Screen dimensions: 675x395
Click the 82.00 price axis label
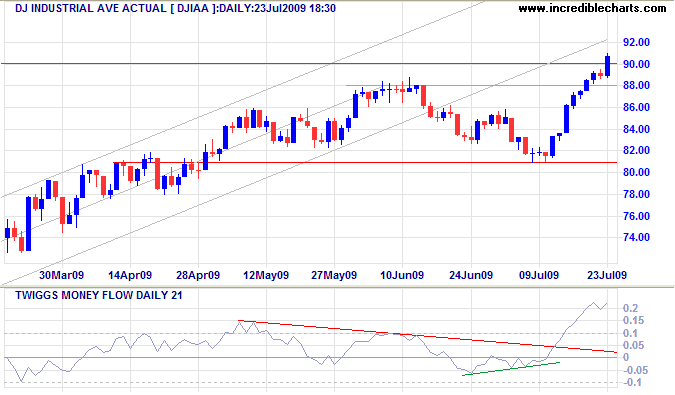[x=636, y=150]
